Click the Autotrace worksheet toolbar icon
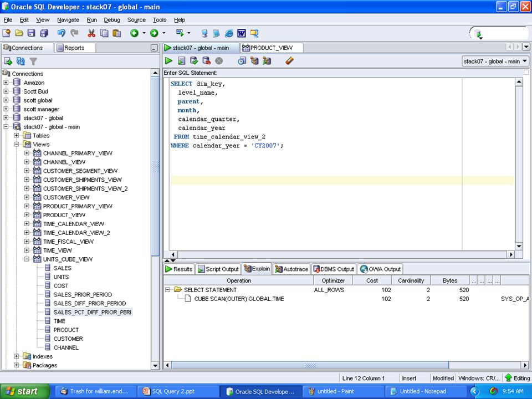Screen dimensions: 532x399 click(x=267, y=61)
